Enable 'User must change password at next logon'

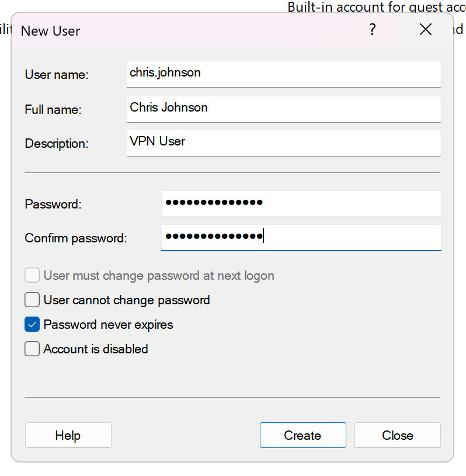[x=32, y=275]
